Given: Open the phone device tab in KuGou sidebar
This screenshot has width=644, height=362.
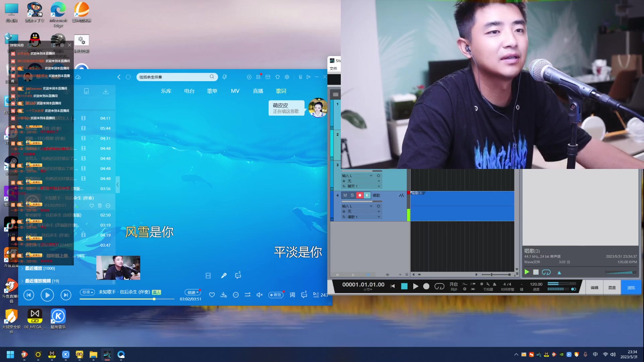Looking at the screenshot, I should tap(86, 91).
